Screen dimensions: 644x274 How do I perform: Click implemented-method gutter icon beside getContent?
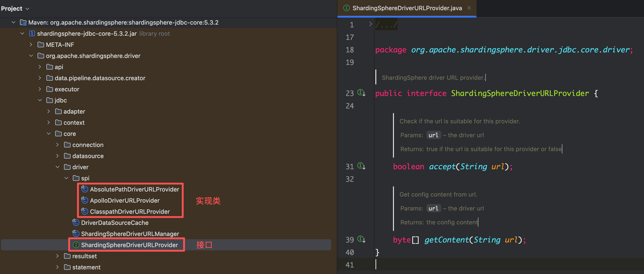(361, 239)
